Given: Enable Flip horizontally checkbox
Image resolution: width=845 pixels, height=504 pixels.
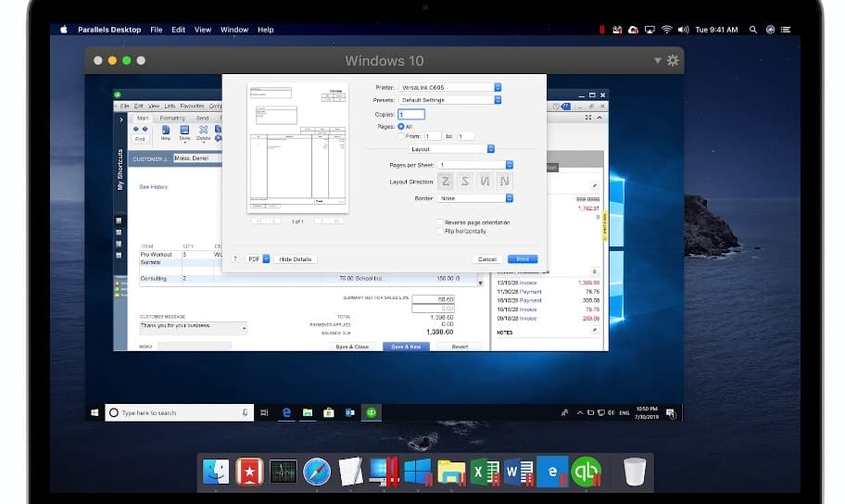Looking at the screenshot, I should point(441,232).
